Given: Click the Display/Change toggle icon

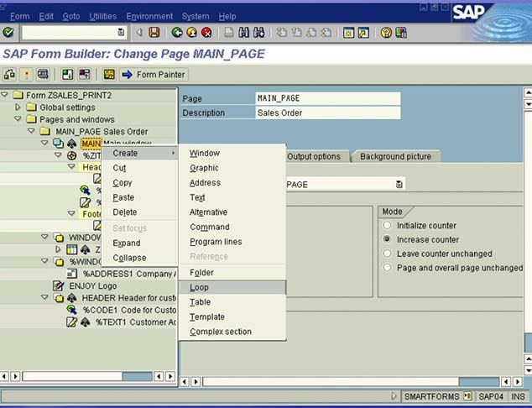Looking at the screenshot, I should (x=9, y=75).
